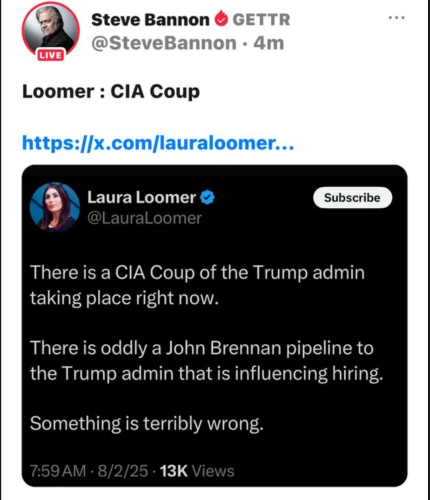Image resolution: width=430 pixels, height=500 pixels.
Task: Open Laura Loomer's avatar image
Action: point(55,207)
